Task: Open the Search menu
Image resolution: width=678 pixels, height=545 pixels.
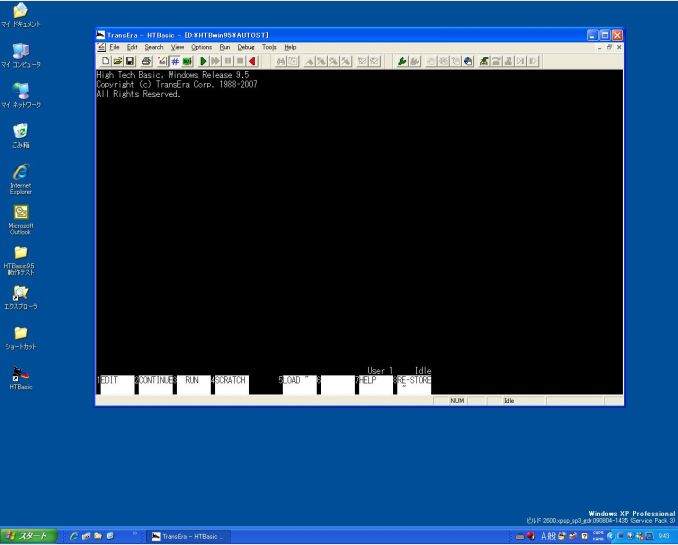Action: [x=154, y=47]
